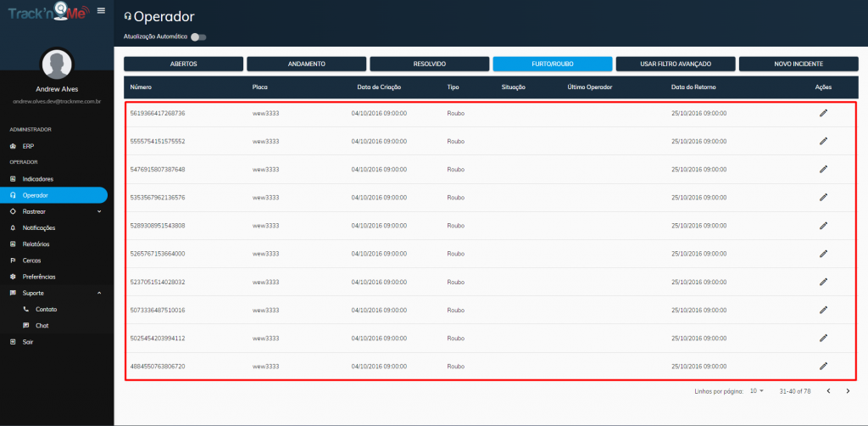Edit incident 5025454203994112 with pencil icon
This screenshot has width=868, height=426.
point(823,338)
